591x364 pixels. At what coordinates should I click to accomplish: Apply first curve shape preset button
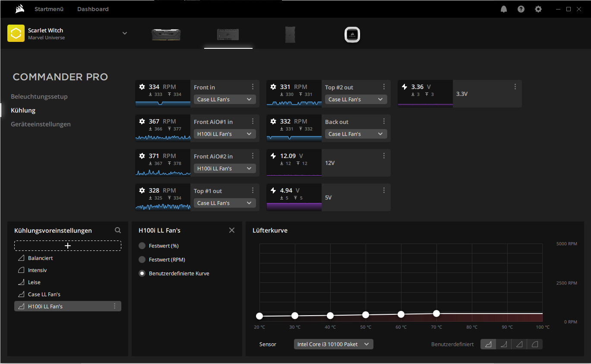(x=488, y=344)
